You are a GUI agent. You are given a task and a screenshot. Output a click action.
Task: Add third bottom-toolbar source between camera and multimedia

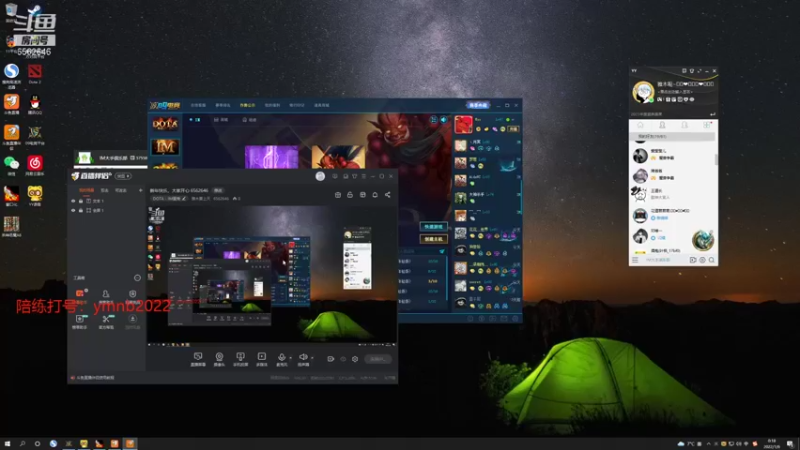[240, 359]
